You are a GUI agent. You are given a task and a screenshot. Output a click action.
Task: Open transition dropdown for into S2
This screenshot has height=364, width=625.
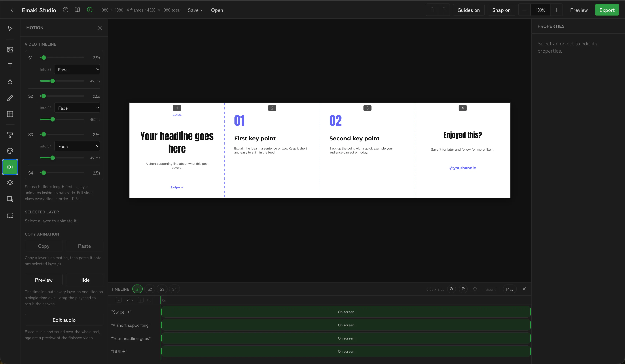point(77,69)
